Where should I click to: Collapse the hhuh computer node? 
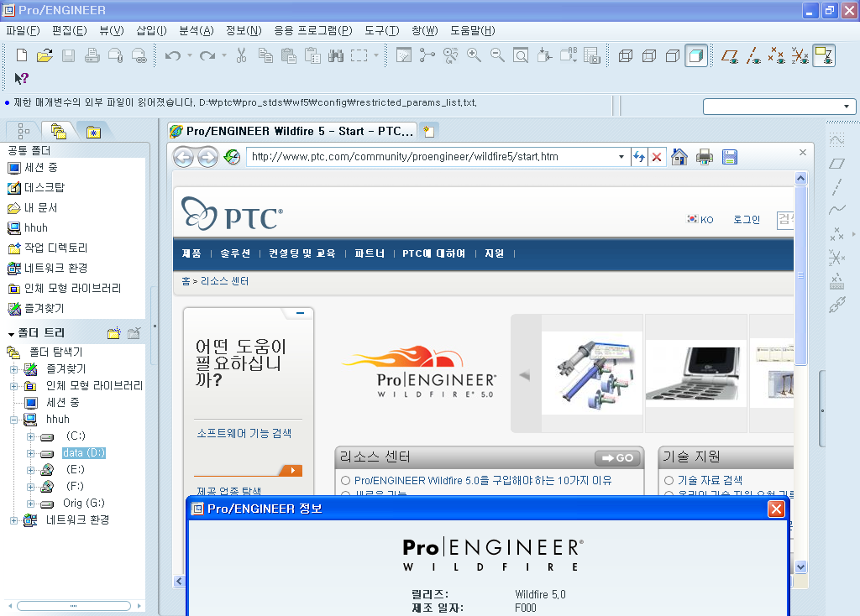click(13, 420)
